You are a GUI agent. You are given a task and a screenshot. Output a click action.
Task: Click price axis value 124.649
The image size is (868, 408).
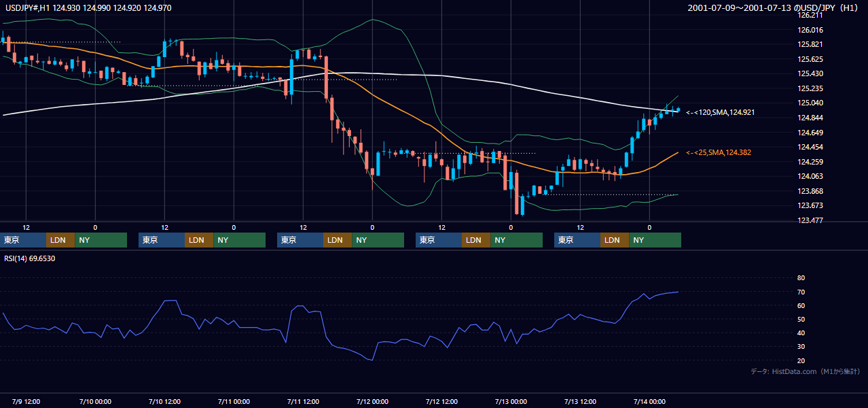coord(811,133)
